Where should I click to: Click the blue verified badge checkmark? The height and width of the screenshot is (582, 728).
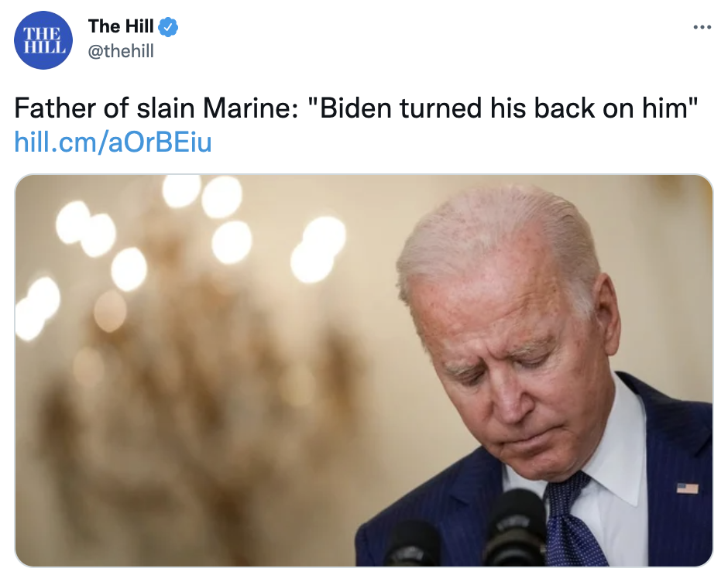click(168, 27)
